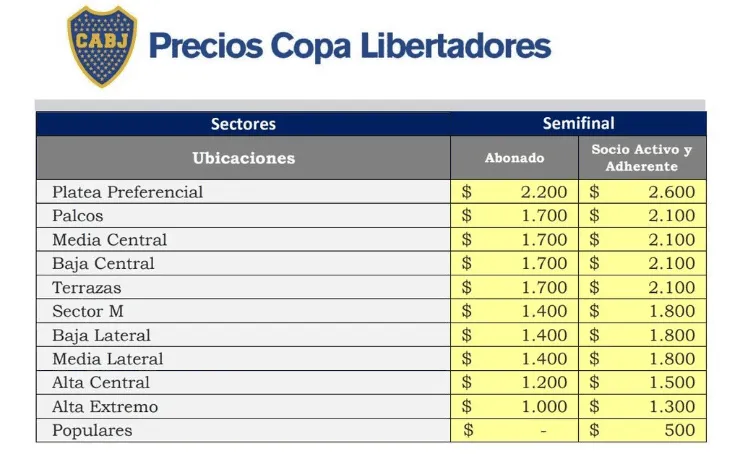Select the Media Central row label
Screen dimensions: 740x454
(x=110, y=240)
